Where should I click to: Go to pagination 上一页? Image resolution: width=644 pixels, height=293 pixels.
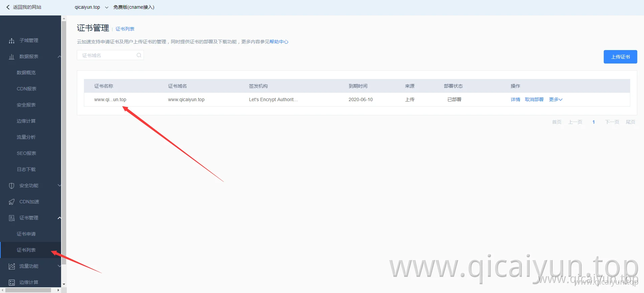coord(575,122)
